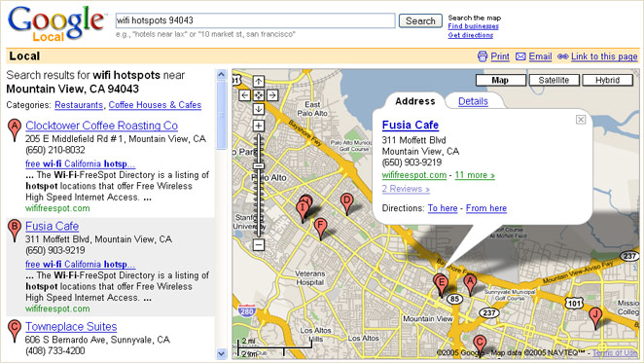Pan the map right with the arrow button
The width and height of the screenshot is (644, 363).
pos(271,95)
